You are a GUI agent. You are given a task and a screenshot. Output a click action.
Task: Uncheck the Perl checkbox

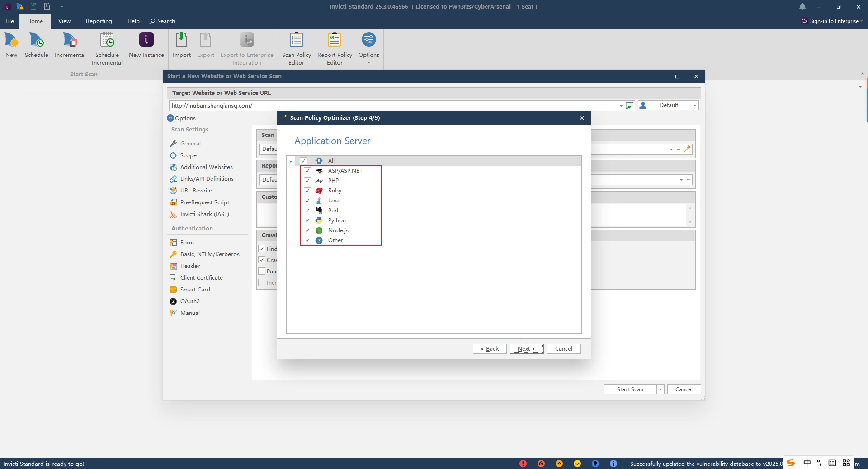point(307,211)
